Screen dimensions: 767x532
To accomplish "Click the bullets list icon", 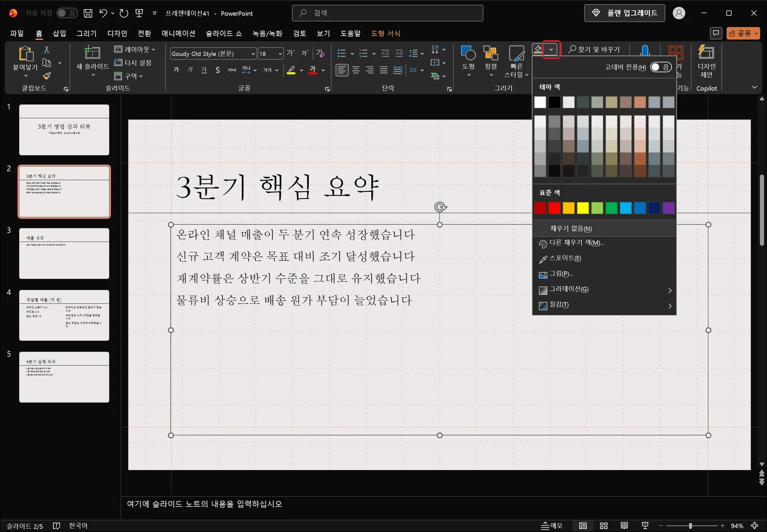I will pyautogui.click(x=342, y=53).
